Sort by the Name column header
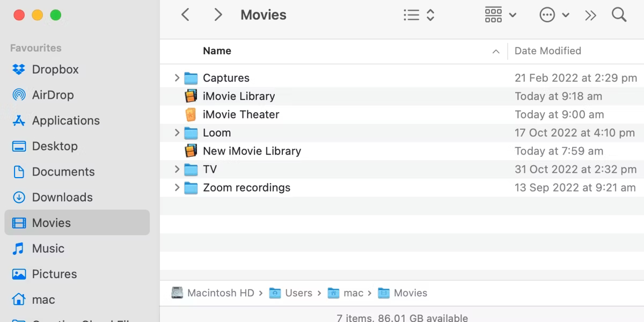 tap(217, 51)
